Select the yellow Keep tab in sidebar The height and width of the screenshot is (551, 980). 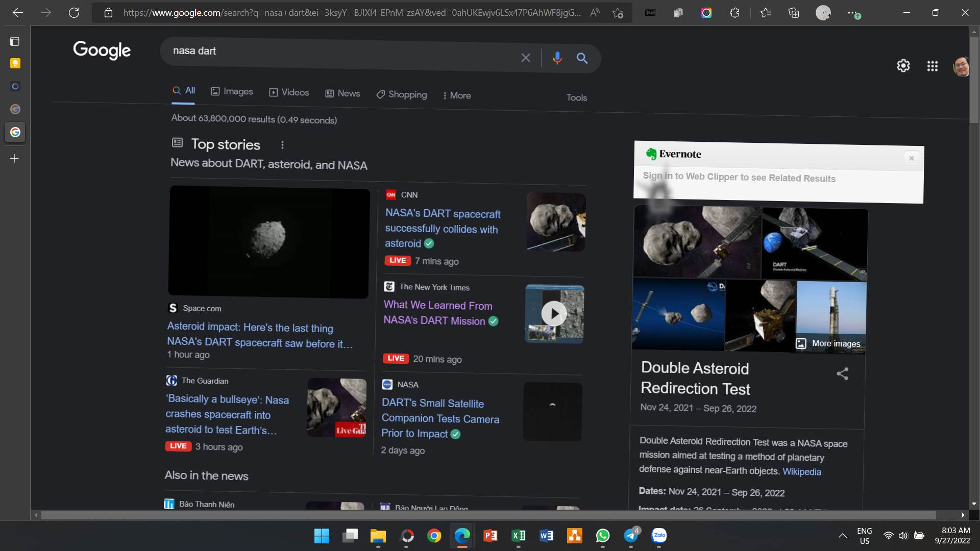tap(15, 63)
